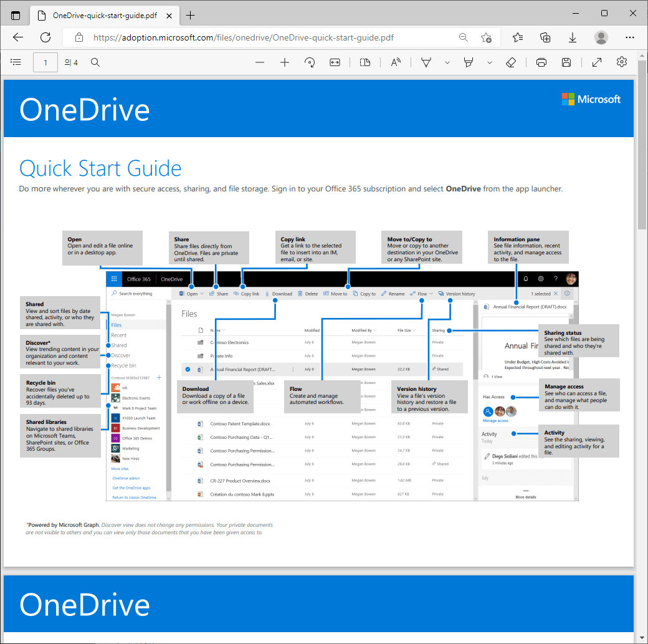Open the table of contents sidebar
The image size is (648, 644).
[x=16, y=62]
